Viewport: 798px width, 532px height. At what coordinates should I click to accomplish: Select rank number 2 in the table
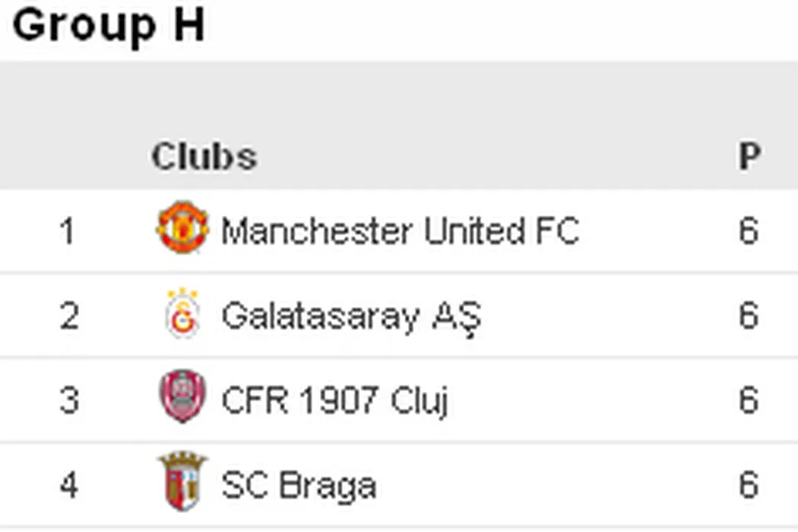click(x=68, y=316)
